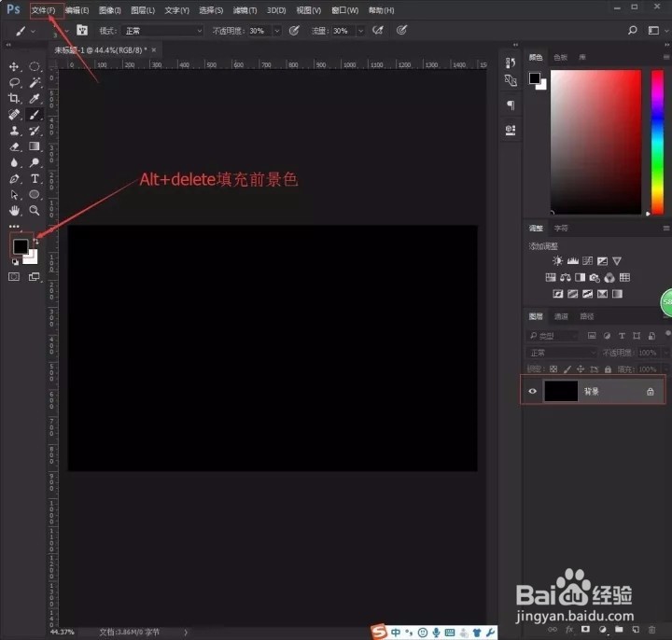
Task: Swap foreground and background colors
Action: coord(36,242)
